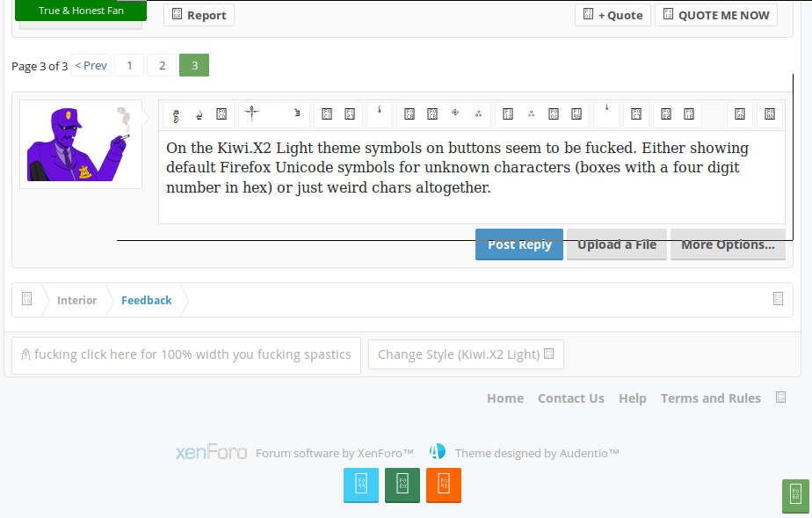Click the second (italic) editor toolbar glyph
Screen dimensions: 812x518
click(x=199, y=115)
